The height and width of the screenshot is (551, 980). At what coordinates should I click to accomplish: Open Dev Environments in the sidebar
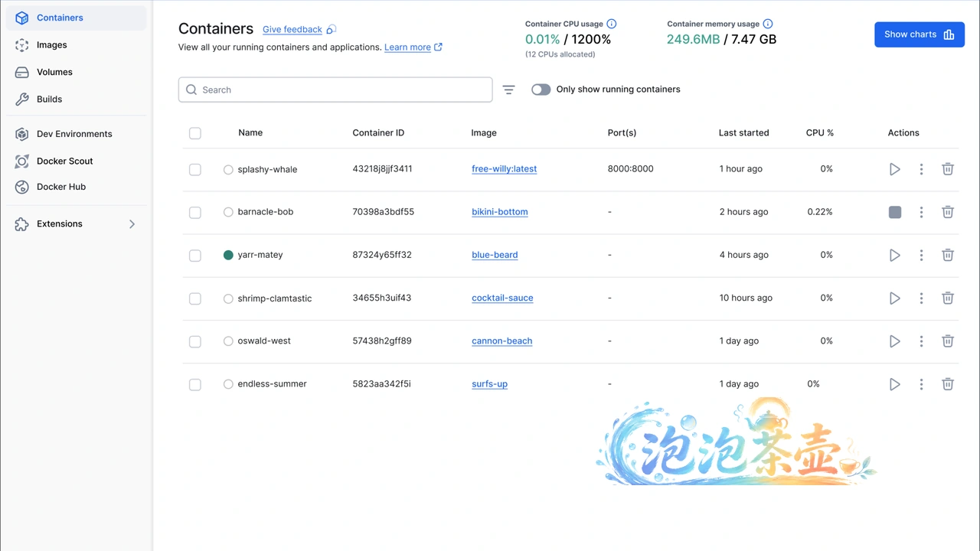(76, 134)
